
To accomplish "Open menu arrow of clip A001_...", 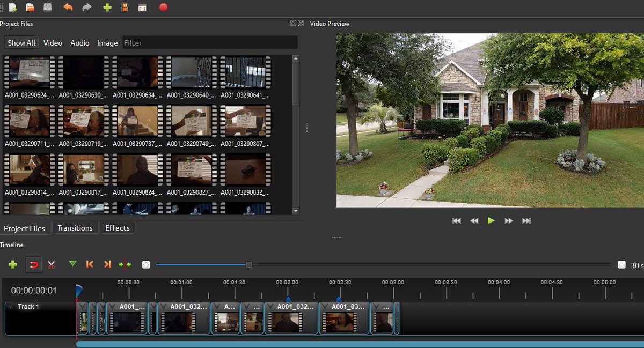I will coord(112,307).
